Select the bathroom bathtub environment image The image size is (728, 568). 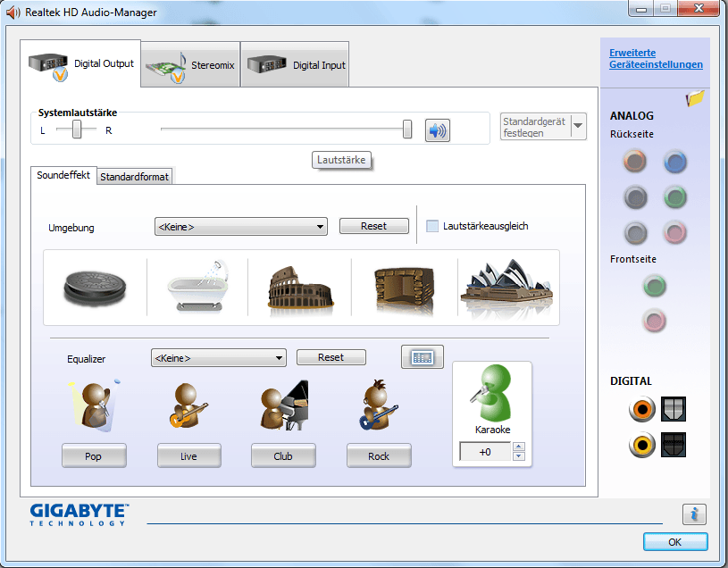pyautogui.click(x=198, y=287)
